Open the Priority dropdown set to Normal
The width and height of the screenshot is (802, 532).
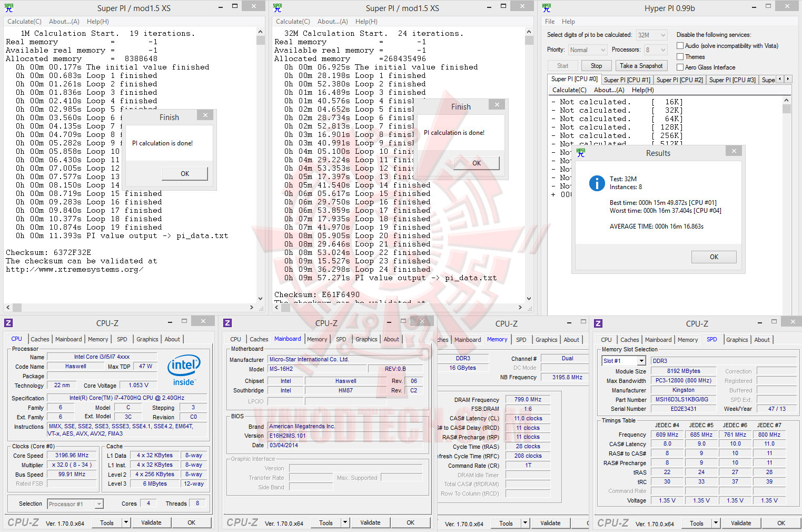(x=588, y=50)
